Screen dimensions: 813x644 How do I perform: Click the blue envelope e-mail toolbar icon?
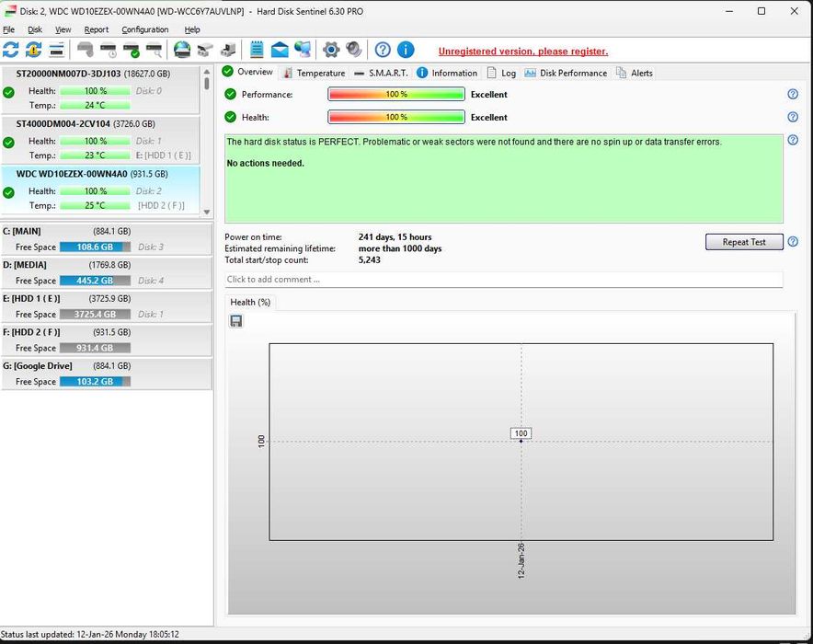pos(280,50)
